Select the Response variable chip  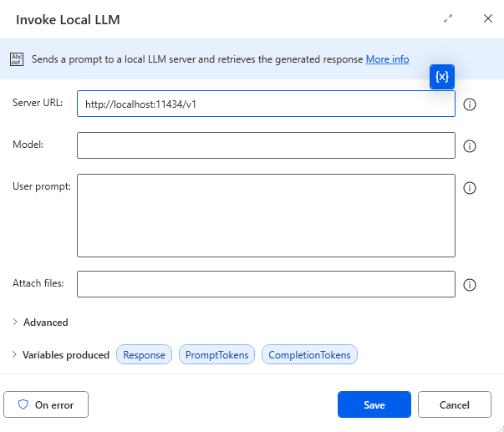tap(144, 354)
